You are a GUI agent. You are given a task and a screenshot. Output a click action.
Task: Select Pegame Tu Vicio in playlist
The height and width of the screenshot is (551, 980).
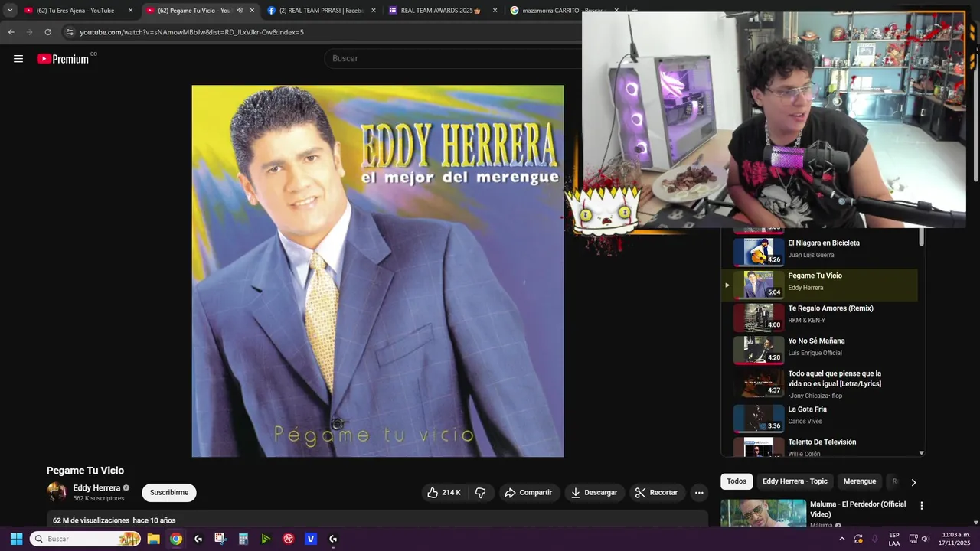pos(819,285)
